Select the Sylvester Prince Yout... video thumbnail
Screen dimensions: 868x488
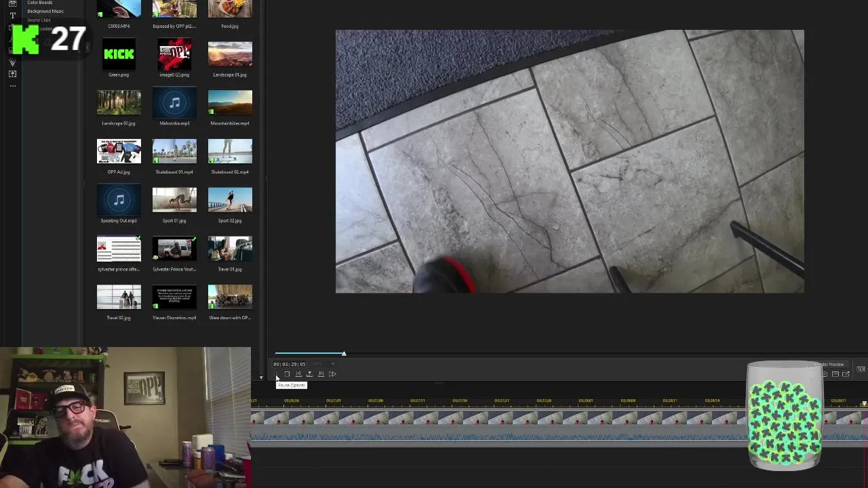[x=174, y=249]
